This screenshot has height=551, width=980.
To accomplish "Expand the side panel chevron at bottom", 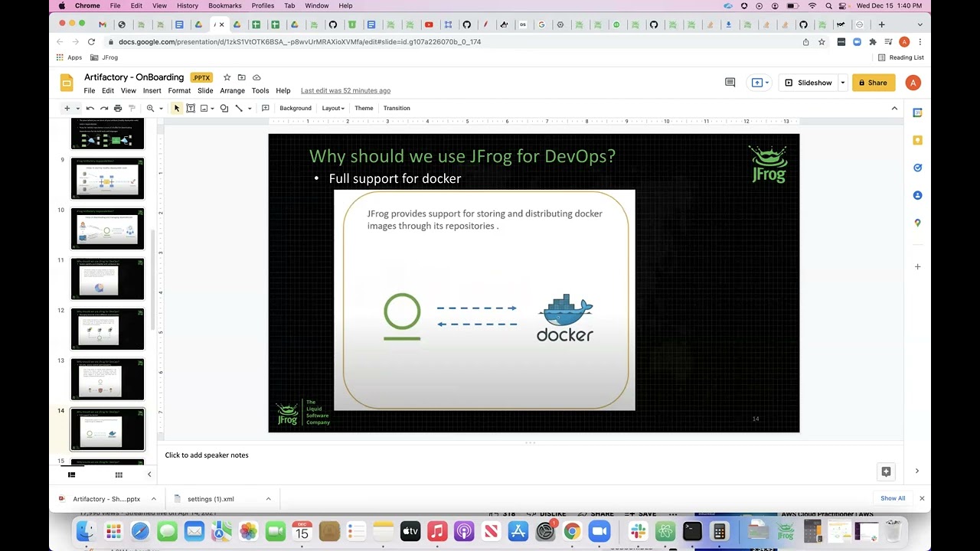I will pos(917,471).
